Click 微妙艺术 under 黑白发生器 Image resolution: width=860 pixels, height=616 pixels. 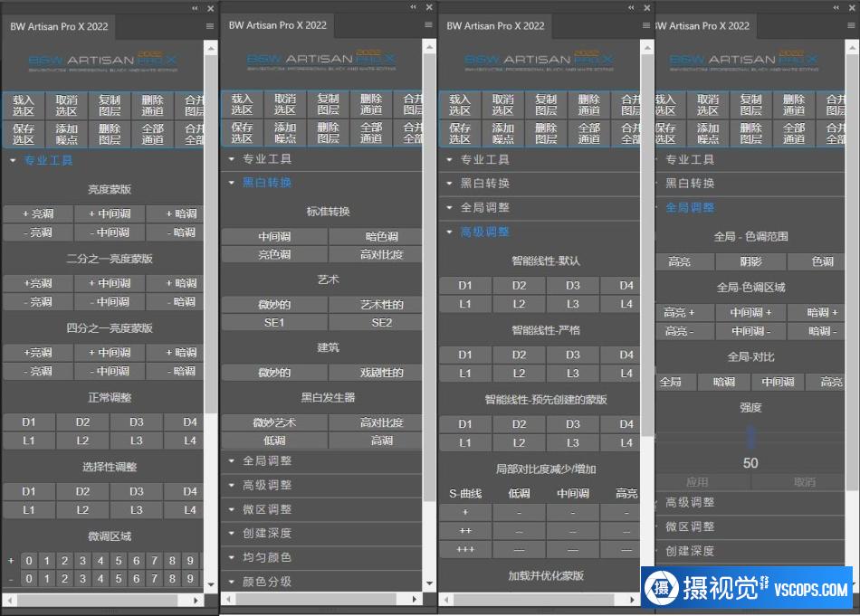tap(275, 422)
